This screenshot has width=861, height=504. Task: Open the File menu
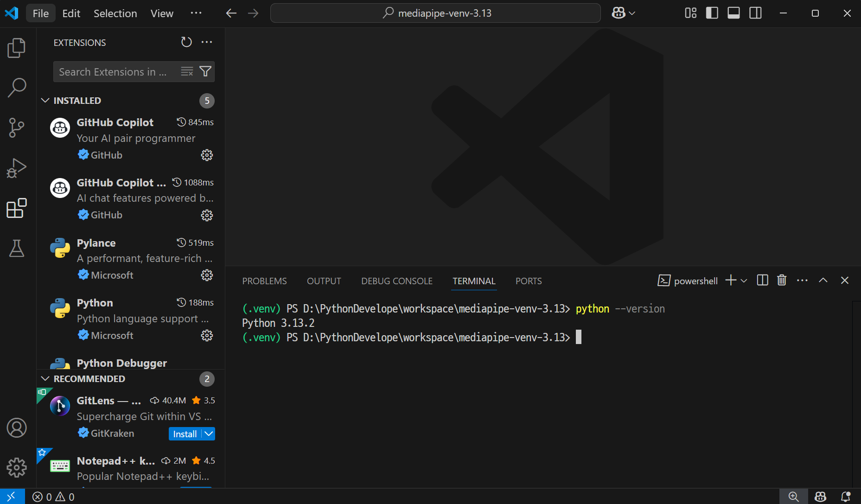coord(41,13)
